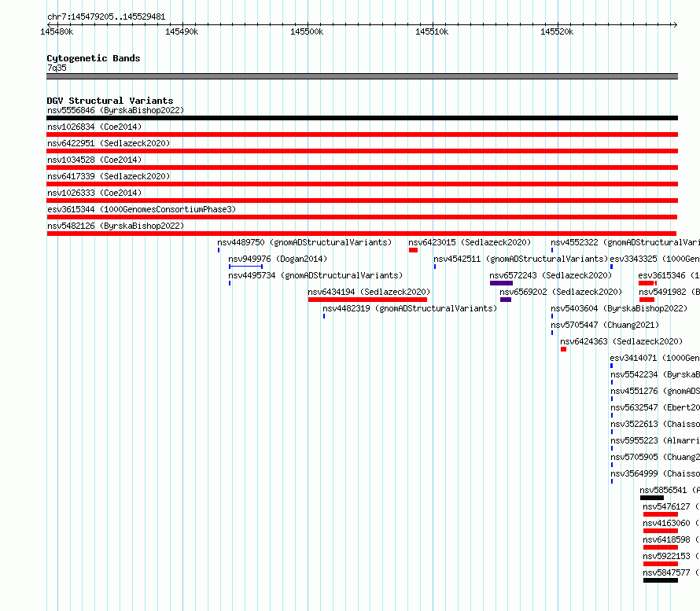The width and height of the screenshot is (700, 611).
Task: Open nsv5705447 (Chuang2021) label
Action: point(605,325)
